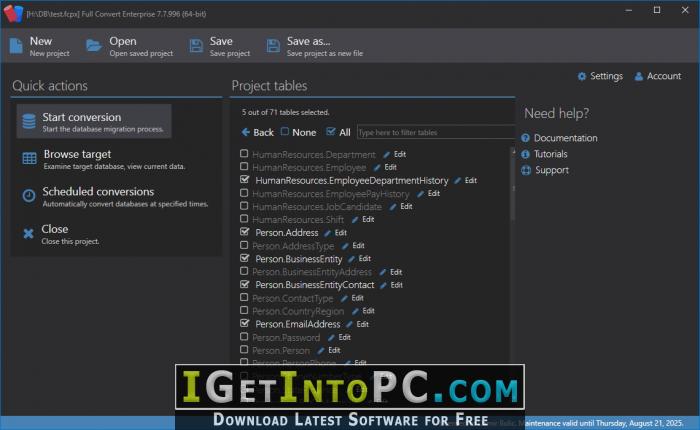Click the Save floppy disk icon
The width and height of the screenshot is (700, 430).
coord(196,46)
